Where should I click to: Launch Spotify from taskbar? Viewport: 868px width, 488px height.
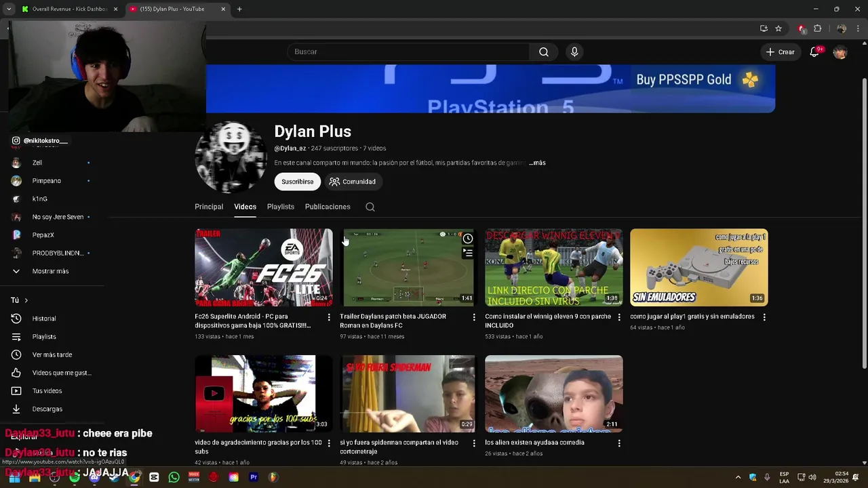tap(75, 477)
